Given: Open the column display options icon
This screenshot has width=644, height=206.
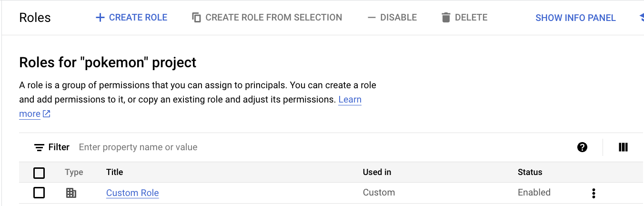Looking at the screenshot, I should 623,147.
